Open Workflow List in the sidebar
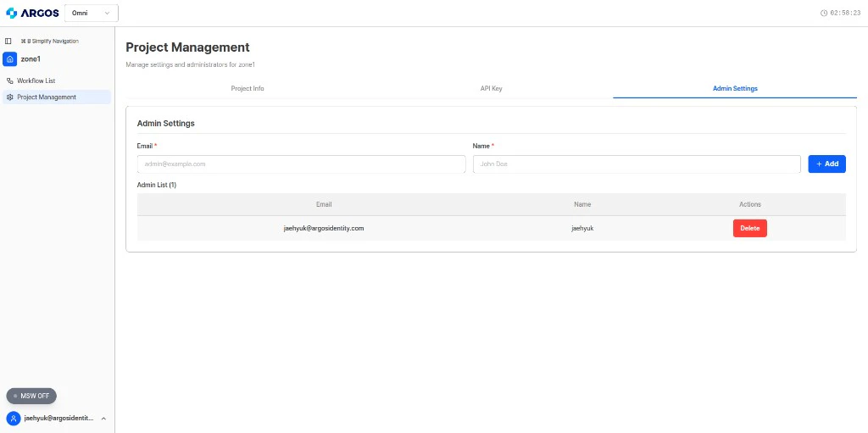 pyautogui.click(x=57, y=80)
